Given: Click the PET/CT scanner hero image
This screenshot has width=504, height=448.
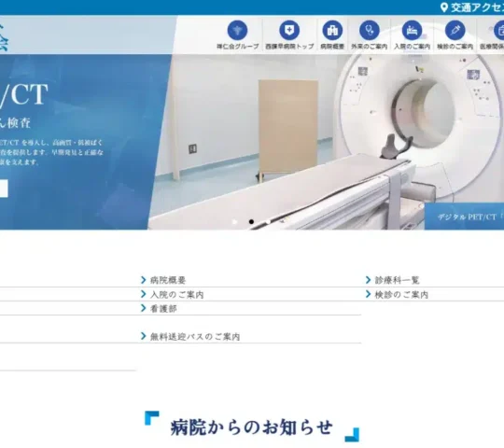Looking at the screenshot, I should 326,142.
